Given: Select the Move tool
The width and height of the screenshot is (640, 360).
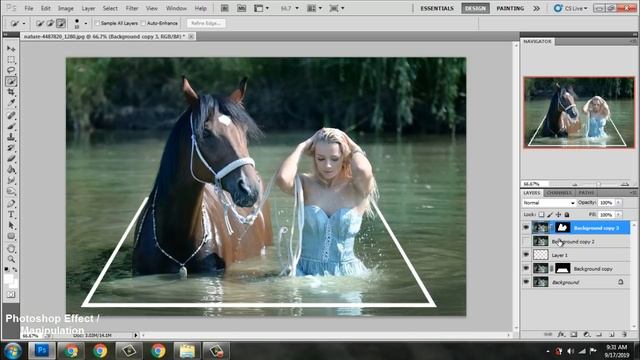Looking at the screenshot, I should 11,49.
